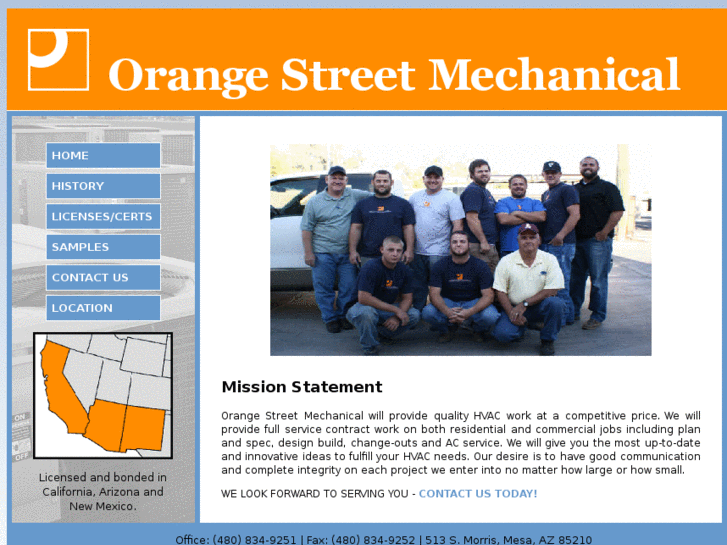Open the CONTACT US menu button
727x545 pixels.
[x=103, y=277]
